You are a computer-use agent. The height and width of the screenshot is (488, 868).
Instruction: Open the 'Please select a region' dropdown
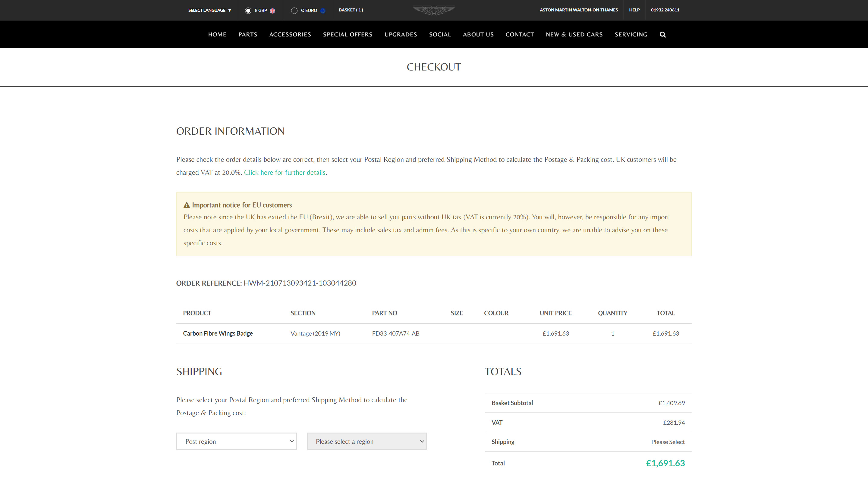click(366, 441)
